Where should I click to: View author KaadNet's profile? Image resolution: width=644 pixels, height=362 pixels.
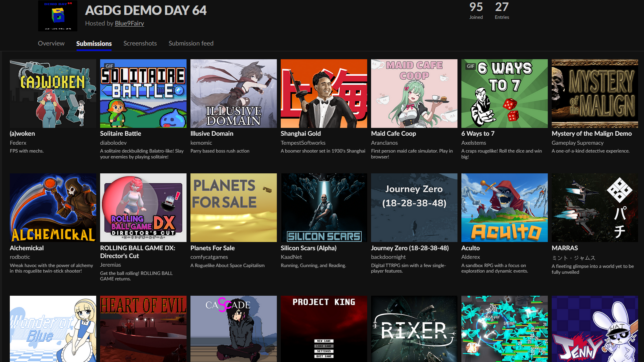[291, 257]
